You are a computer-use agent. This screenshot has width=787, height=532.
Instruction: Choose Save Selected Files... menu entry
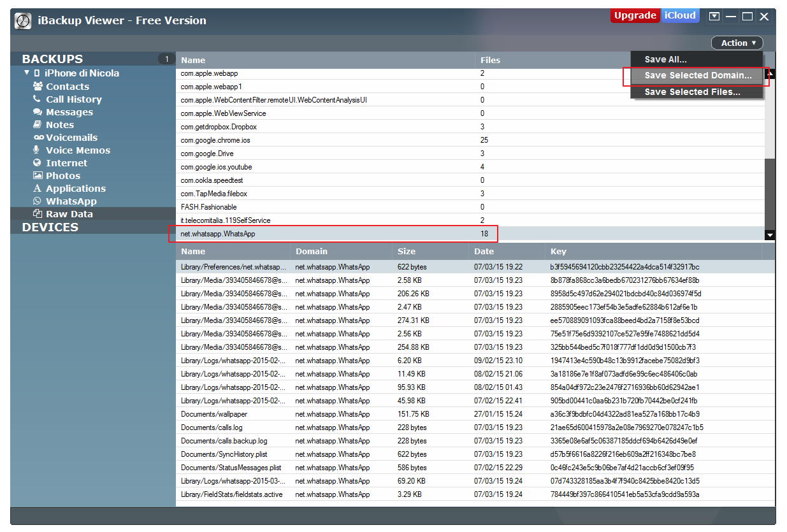pos(697,92)
